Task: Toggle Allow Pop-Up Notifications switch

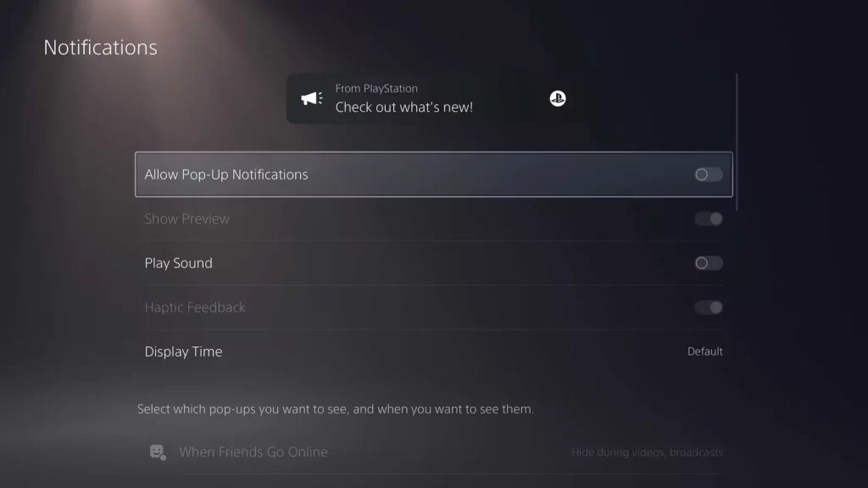Action: (x=709, y=175)
